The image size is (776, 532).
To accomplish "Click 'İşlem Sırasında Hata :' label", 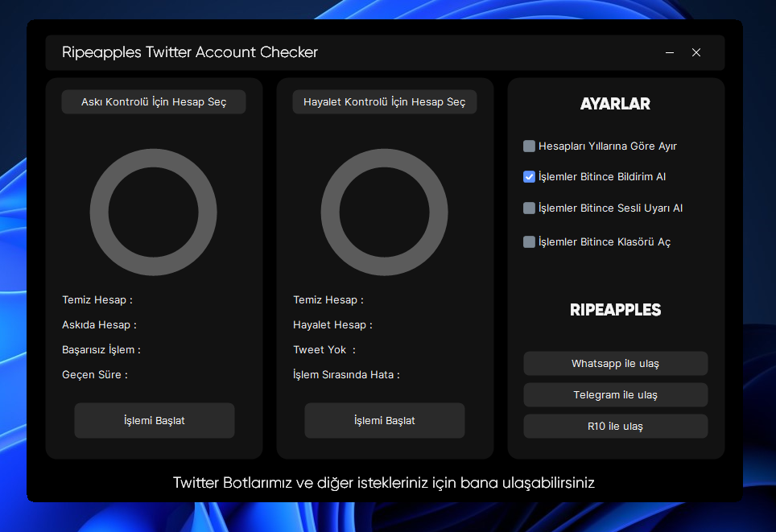I will click(346, 374).
